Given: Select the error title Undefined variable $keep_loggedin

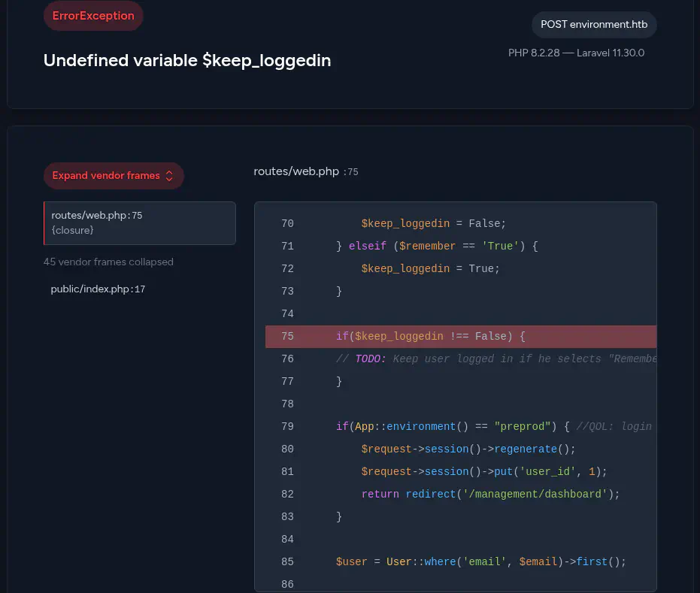Looking at the screenshot, I should [x=187, y=61].
